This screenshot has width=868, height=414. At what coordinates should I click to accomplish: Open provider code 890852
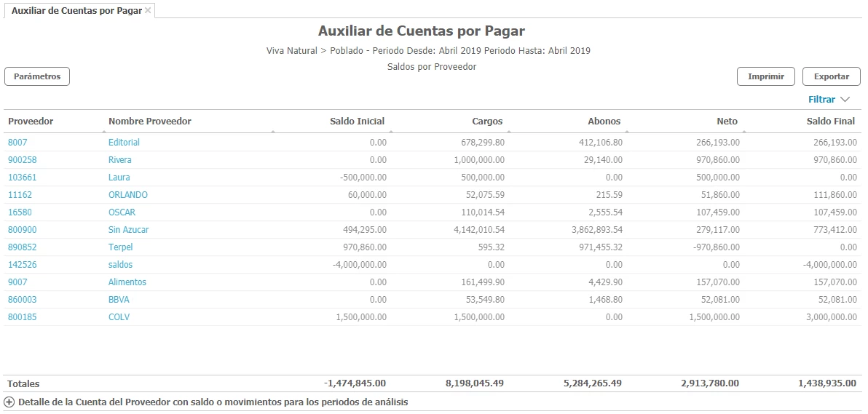(x=22, y=247)
